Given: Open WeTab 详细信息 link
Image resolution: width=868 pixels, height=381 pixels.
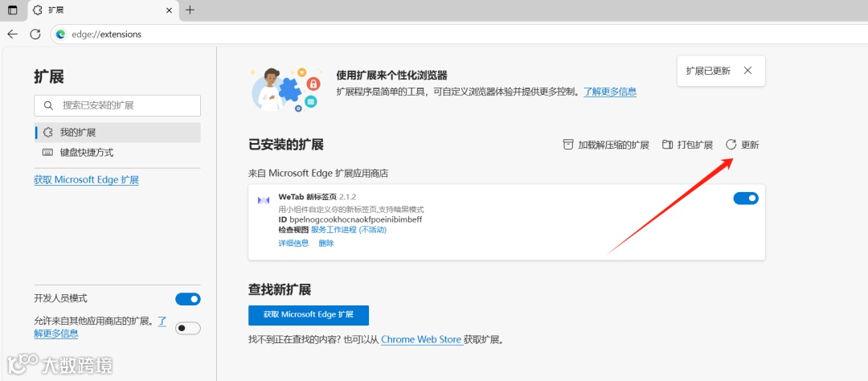Looking at the screenshot, I should pos(293,243).
